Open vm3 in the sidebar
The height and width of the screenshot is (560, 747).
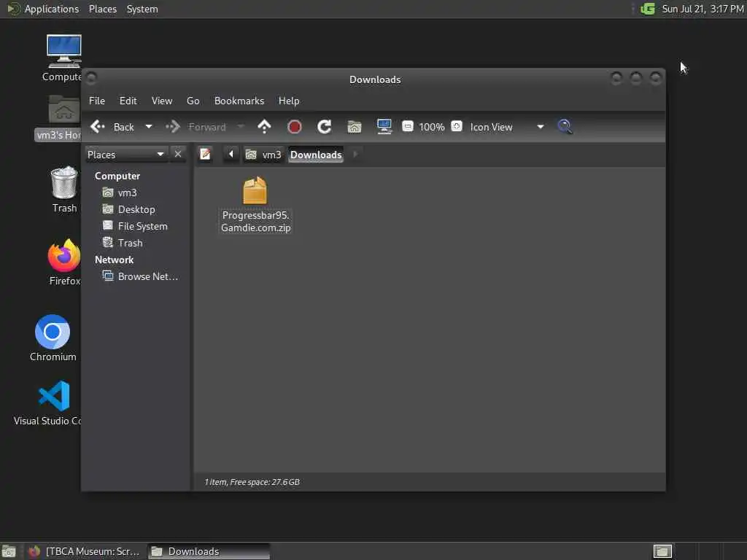pyautogui.click(x=120, y=192)
